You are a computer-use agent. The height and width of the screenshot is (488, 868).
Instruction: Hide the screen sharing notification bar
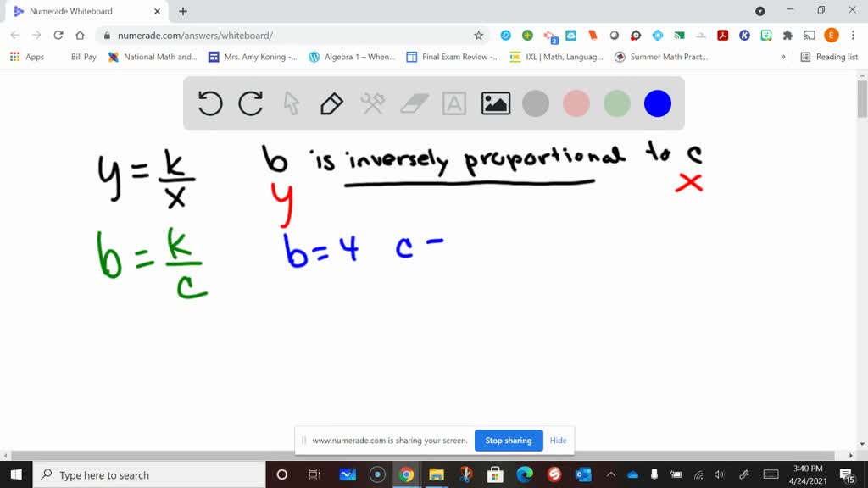(x=558, y=441)
